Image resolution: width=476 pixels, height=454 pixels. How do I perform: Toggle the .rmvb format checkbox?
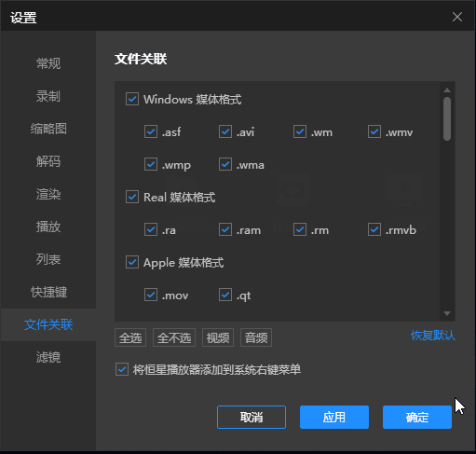(x=374, y=229)
